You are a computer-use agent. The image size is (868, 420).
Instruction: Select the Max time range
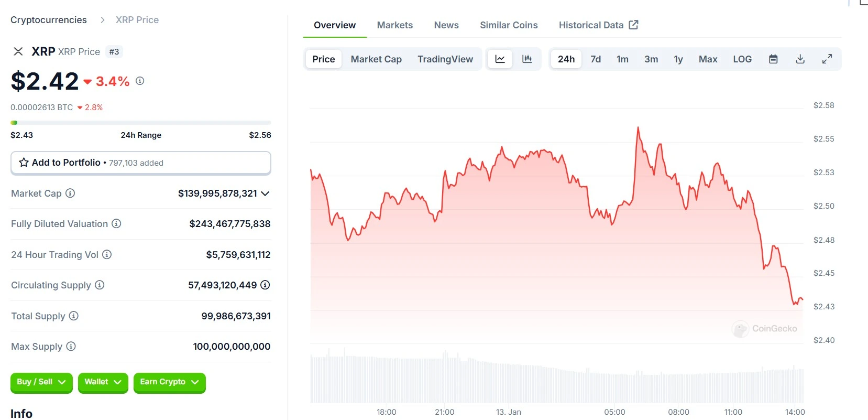pos(708,59)
